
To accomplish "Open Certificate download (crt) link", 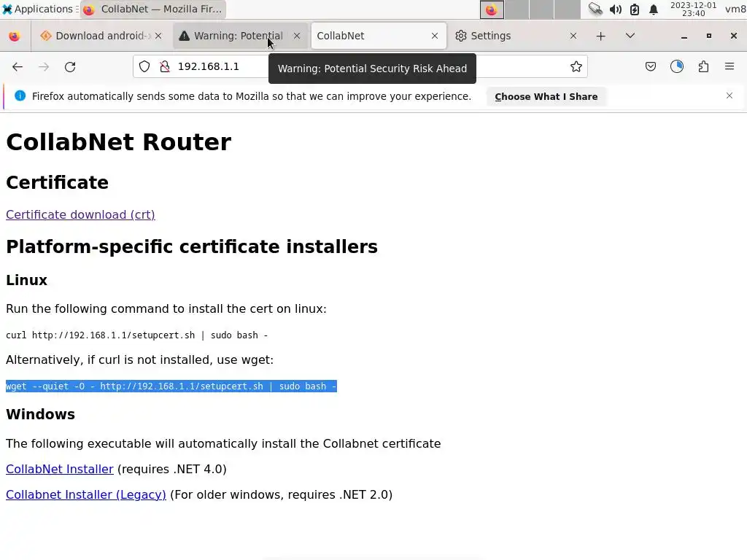I will tap(80, 215).
